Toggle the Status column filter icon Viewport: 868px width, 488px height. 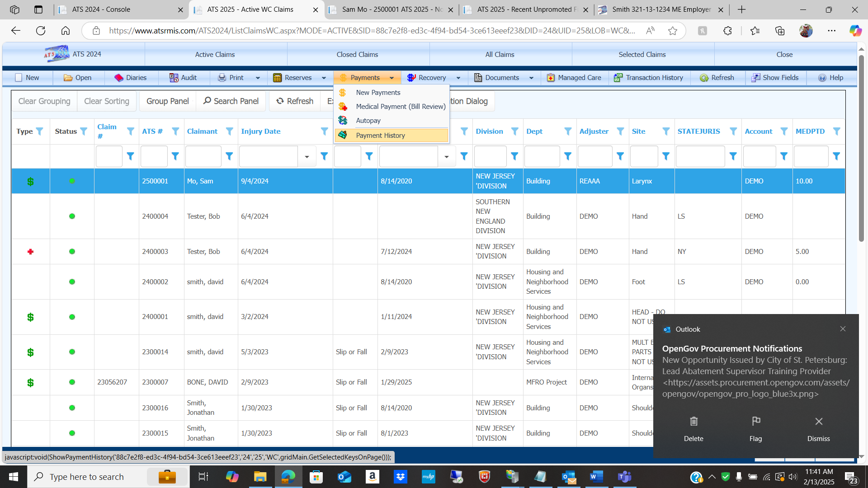(x=84, y=131)
